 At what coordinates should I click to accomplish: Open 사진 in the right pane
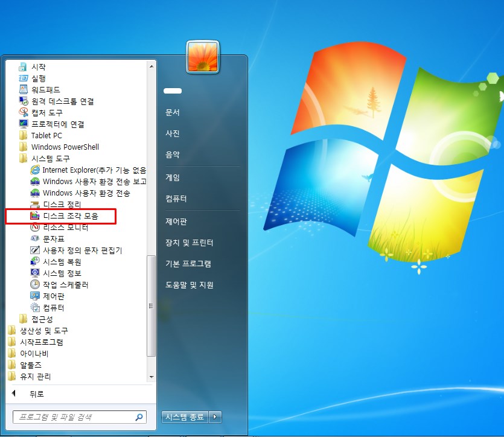pos(172,133)
